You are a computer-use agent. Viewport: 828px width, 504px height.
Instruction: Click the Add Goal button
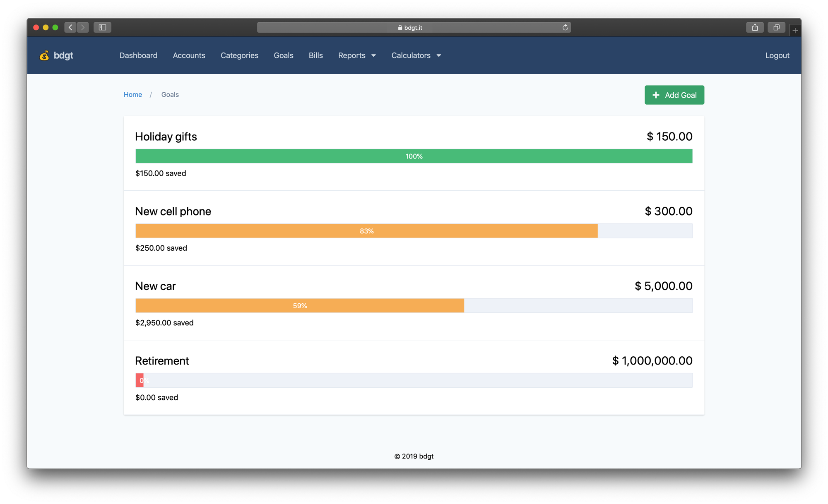[674, 95]
